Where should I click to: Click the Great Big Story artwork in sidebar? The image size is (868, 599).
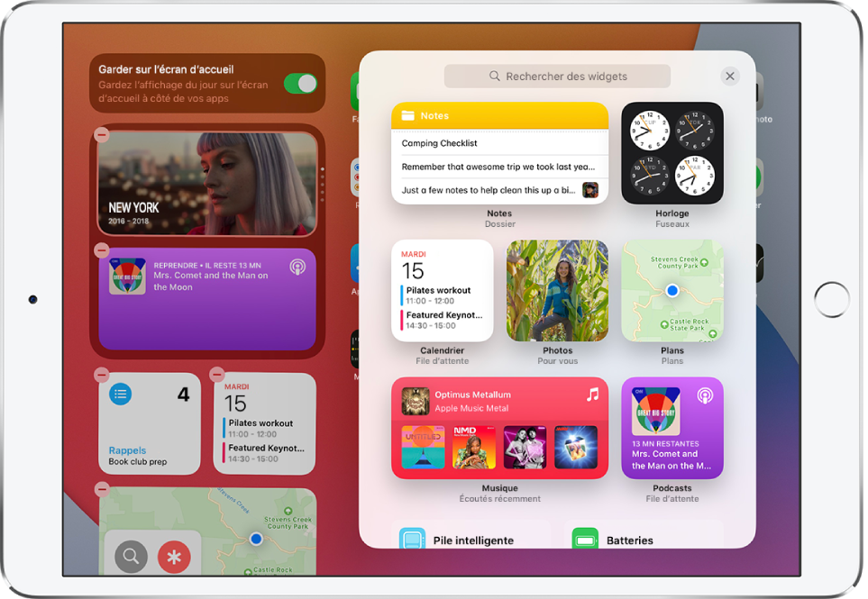pos(127,276)
